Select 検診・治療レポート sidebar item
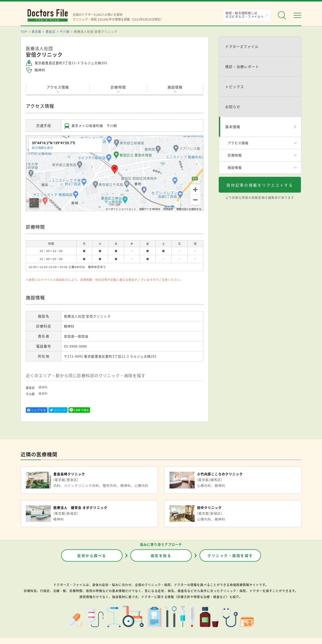322x644 pixels. pos(260,67)
